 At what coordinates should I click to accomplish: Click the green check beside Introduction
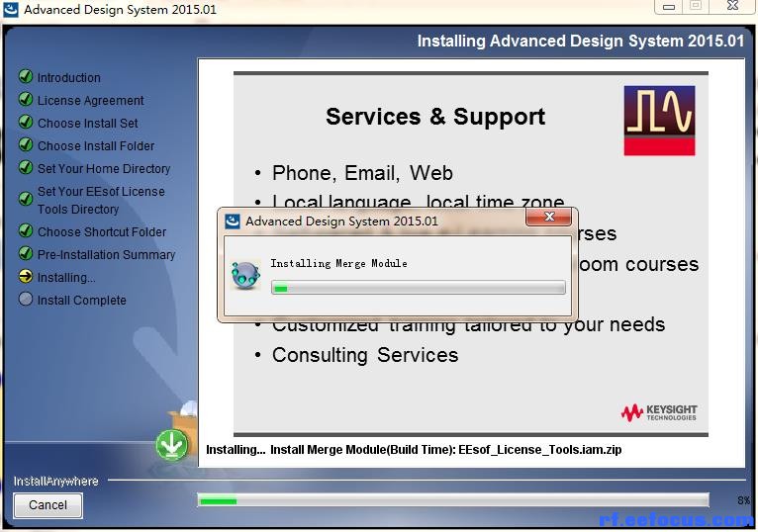click(26, 76)
